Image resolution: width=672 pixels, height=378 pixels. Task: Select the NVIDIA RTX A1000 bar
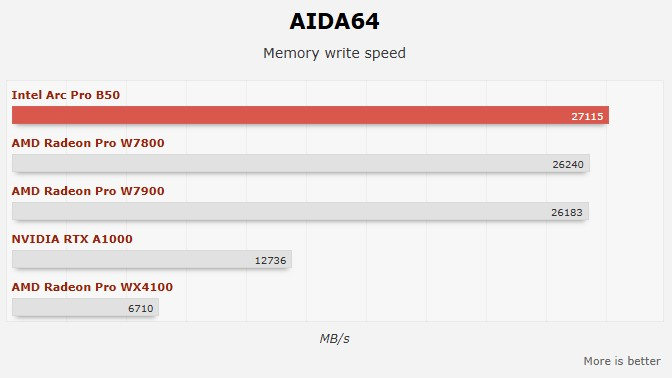pos(152,259)
